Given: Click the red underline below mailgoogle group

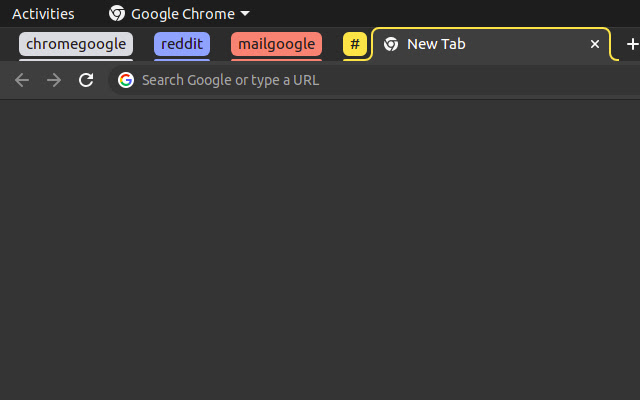Looking at the screenshot, I should 276,60.
